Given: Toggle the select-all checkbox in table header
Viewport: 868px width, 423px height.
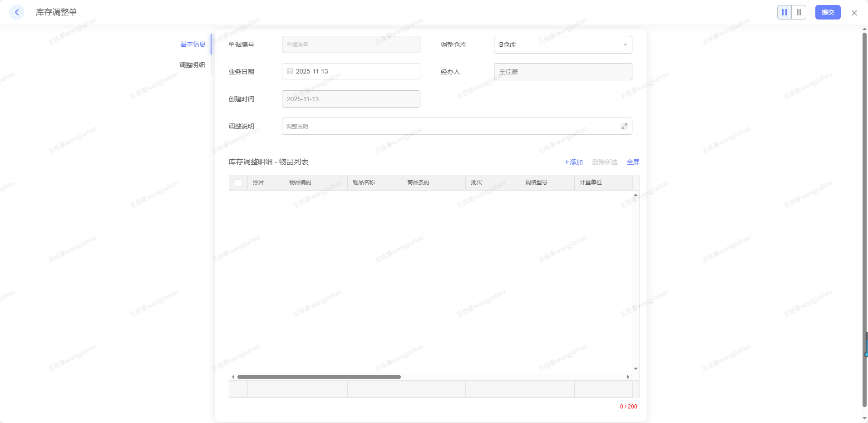Looking at the screenshot, I should pyautogui.click(x=238, y=182).
